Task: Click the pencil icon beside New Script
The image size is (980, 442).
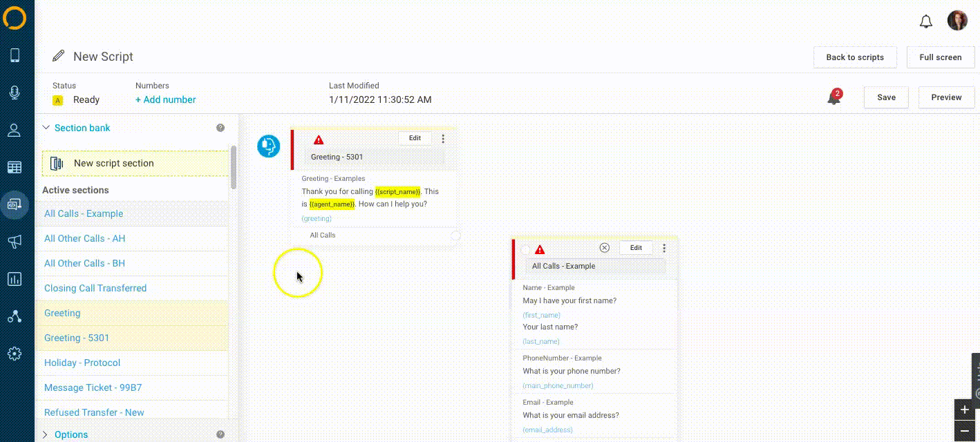Action: (59, 57)
